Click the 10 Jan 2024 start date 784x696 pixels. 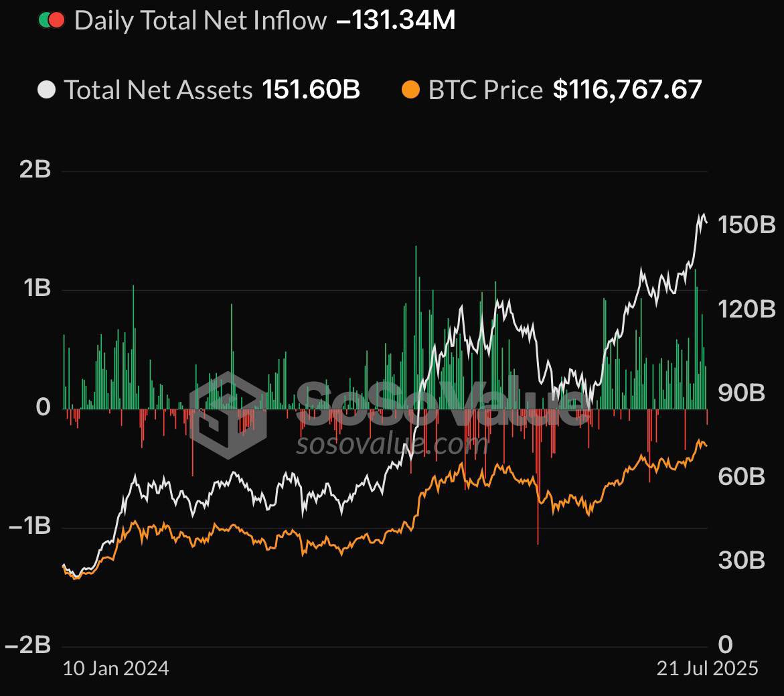(x=116, y=669)
